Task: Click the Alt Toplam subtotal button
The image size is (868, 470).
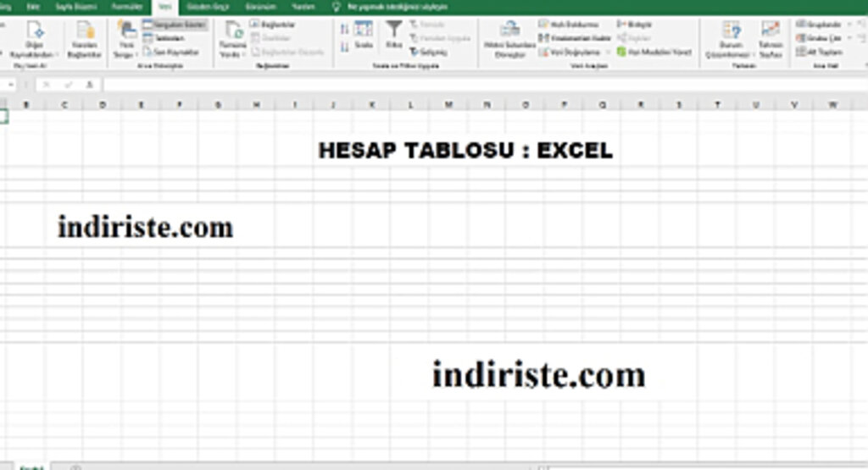Action: tap(820, 52)
